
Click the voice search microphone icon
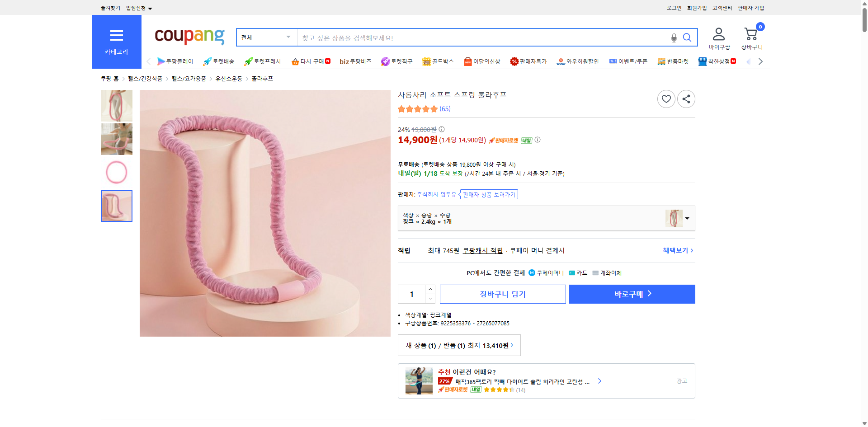click(673, 38)
